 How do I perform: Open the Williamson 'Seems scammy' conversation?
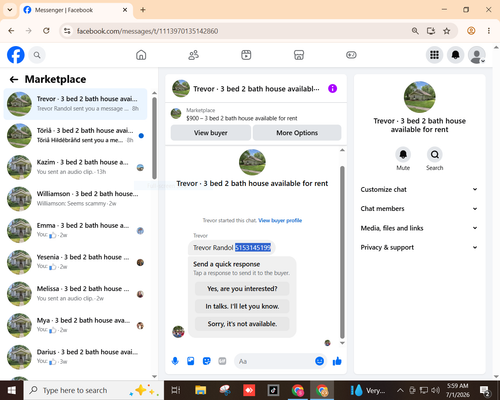click(x=75, y=199)
